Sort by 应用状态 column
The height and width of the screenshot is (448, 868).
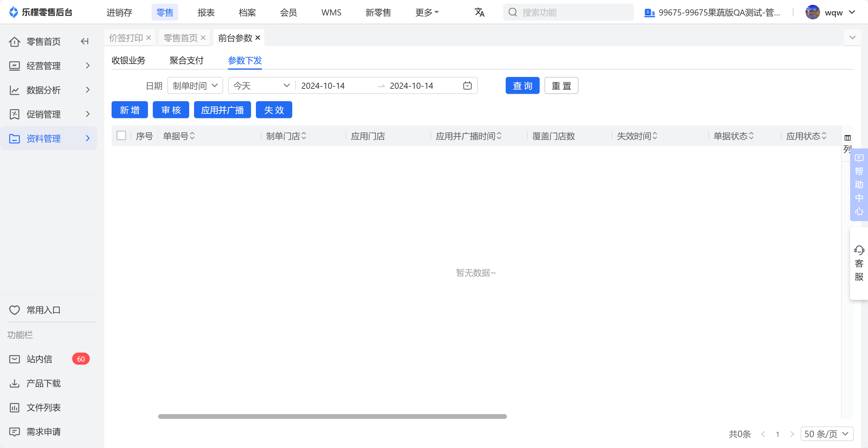(x=824, y=136)
